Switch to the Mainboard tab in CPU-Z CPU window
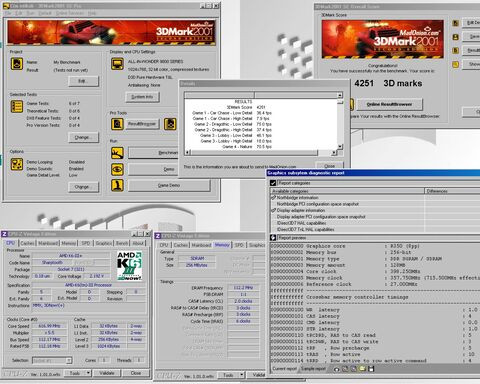 48,243
